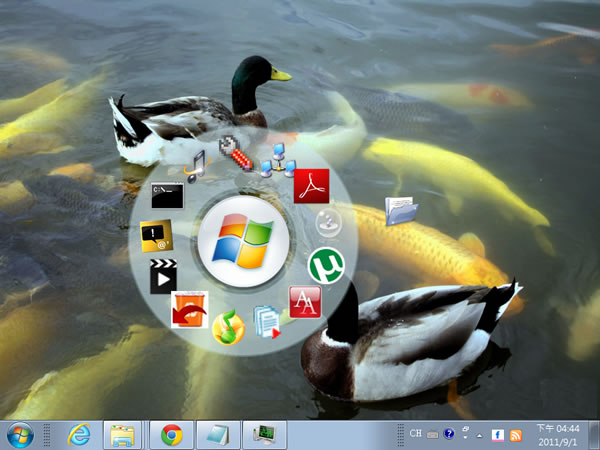600x450 pixels.
Task: Click the orange trash can with red arrow icon
Action: click(x=189, y=309)
